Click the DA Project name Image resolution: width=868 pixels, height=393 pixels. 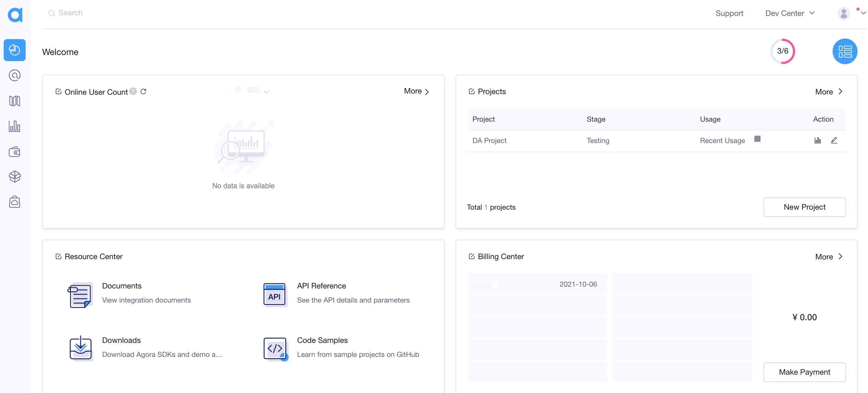click(x=489, y=141)
